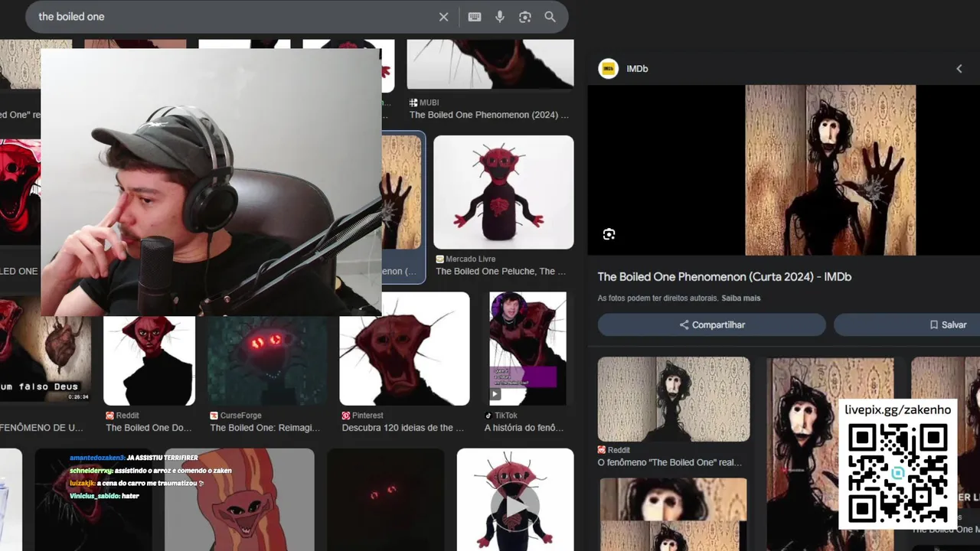Start voice search with microphone icon

click(500, 17)
